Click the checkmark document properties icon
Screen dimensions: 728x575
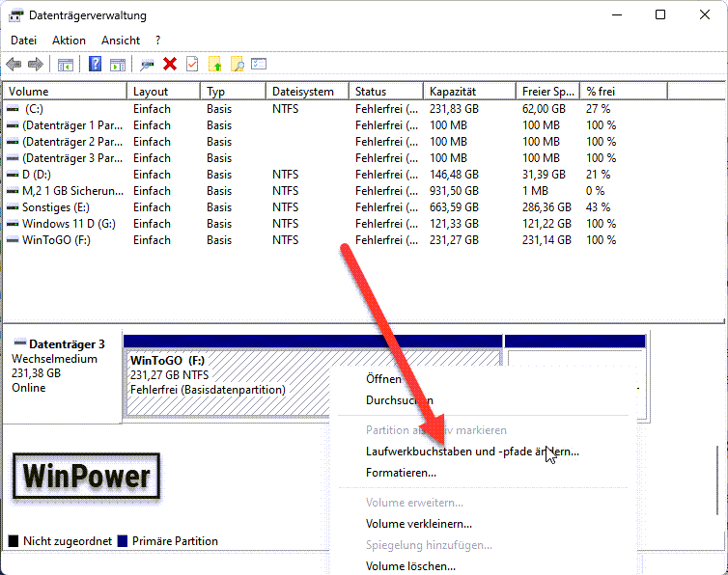click(x=192, y=64)
